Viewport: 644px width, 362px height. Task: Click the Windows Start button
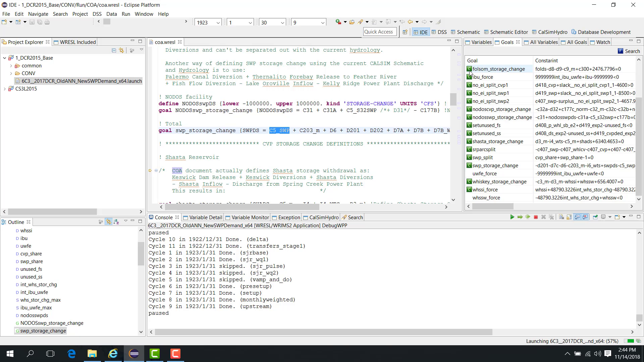(10, 354)
